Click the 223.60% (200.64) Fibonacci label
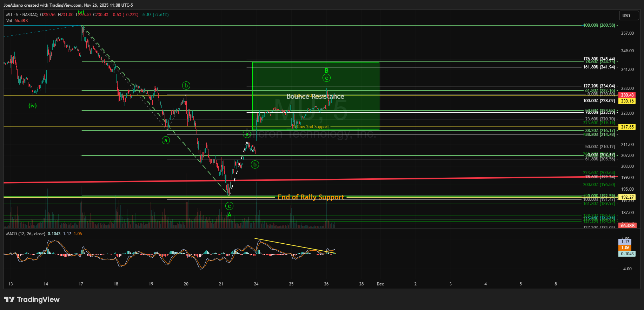This screenshot has height=310, width=644. click(599, 173)
